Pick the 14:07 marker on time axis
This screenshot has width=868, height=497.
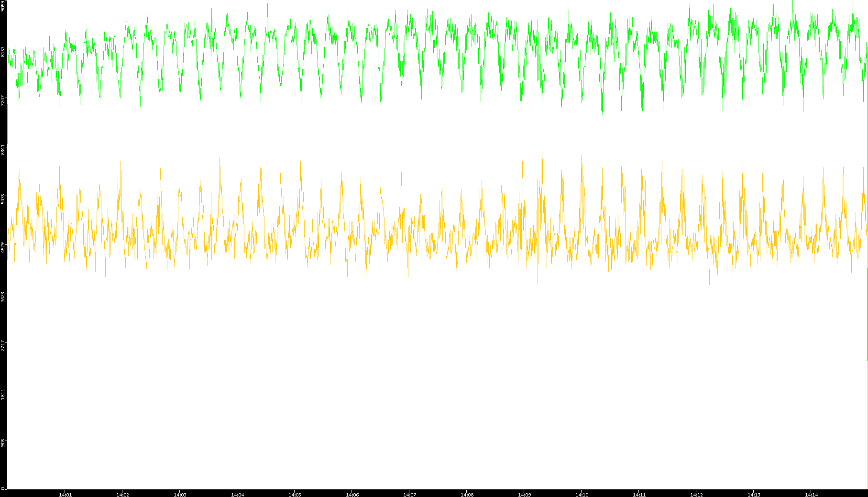(x=409, y=494)
